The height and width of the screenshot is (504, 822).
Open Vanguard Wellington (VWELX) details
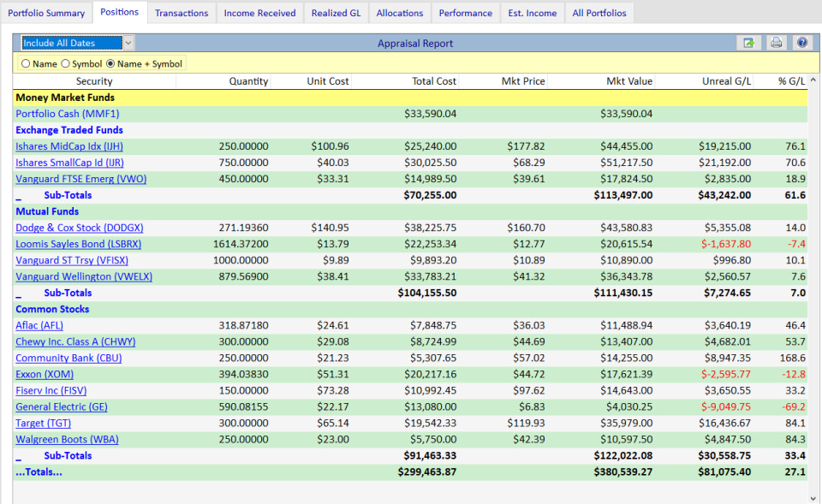(83, 276)
